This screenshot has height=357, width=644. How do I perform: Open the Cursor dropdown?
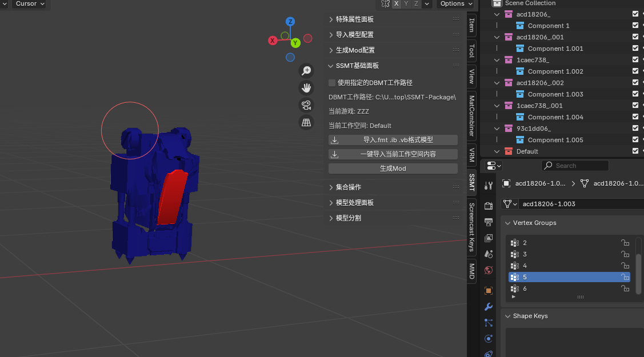(x=30, y=3)
